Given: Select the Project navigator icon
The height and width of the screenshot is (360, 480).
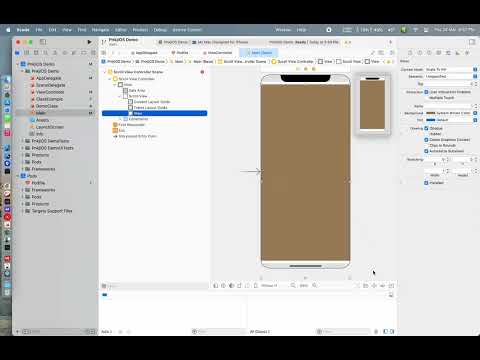Looking at the screenshot, I should (x=17, y=53).
